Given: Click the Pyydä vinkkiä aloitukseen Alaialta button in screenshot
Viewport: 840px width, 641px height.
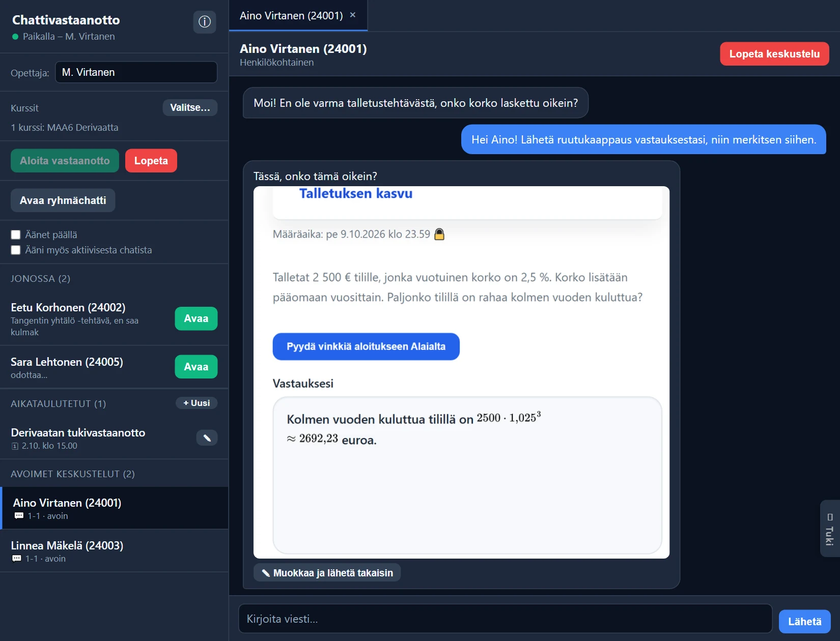Looking at the screenshot, I should pos(366,346).
